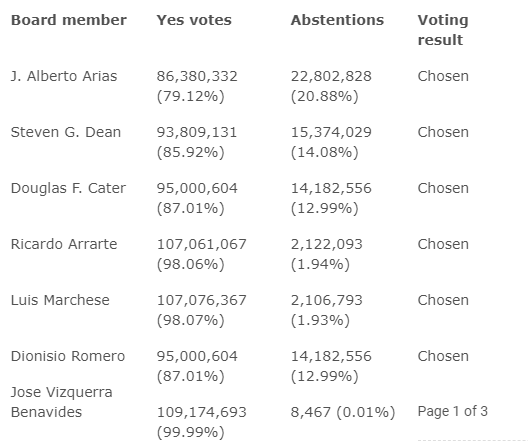528x441 pixels.
Task: Click yes votes 107,076,367 for Marchese
Action: click(201, 300)
